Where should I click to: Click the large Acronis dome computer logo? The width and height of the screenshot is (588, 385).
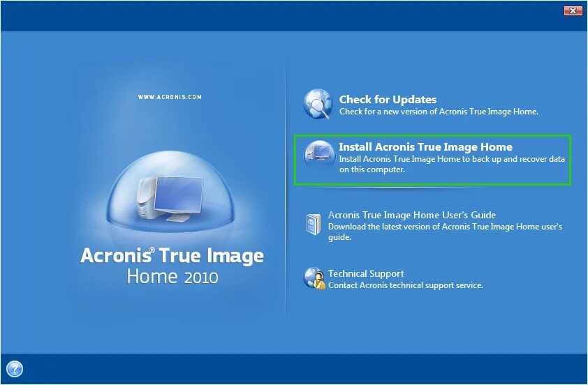(170, 190)
